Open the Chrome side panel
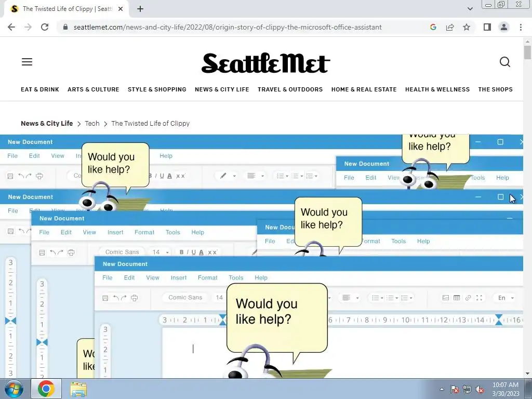532x399 pixels. pos(487,27)
